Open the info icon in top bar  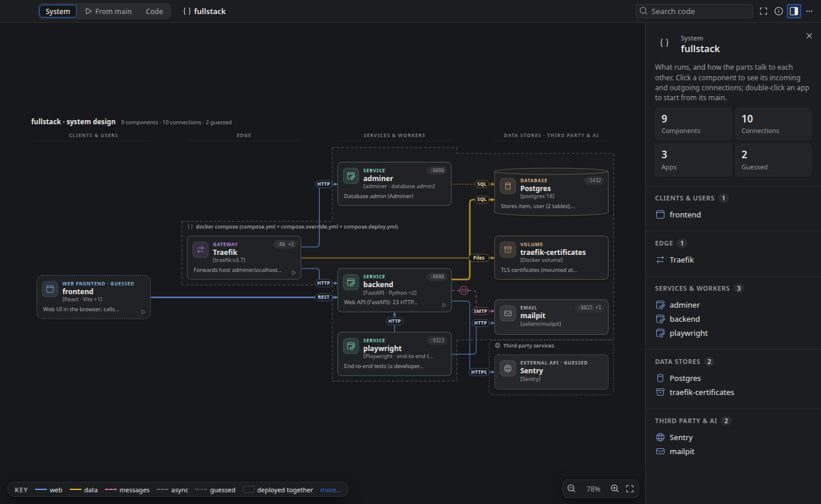click(779, 11)
